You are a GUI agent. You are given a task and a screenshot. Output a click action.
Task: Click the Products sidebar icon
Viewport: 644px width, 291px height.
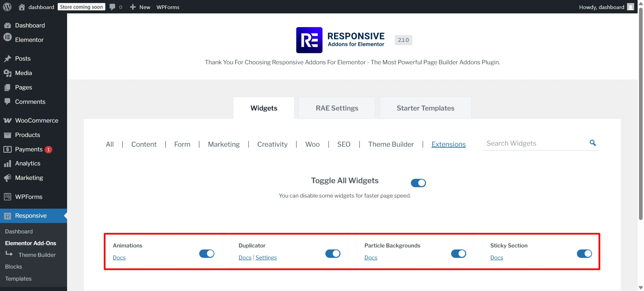7,135
